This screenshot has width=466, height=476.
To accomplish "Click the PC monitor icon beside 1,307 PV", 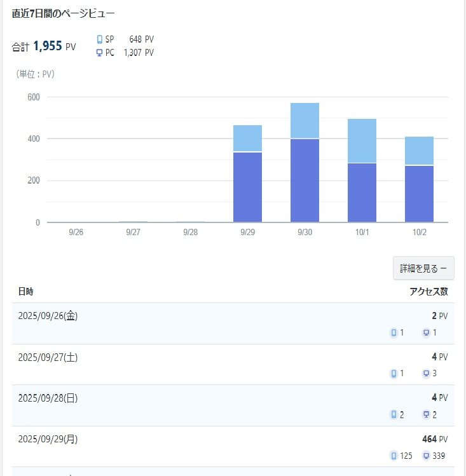I will pos(99,53).
